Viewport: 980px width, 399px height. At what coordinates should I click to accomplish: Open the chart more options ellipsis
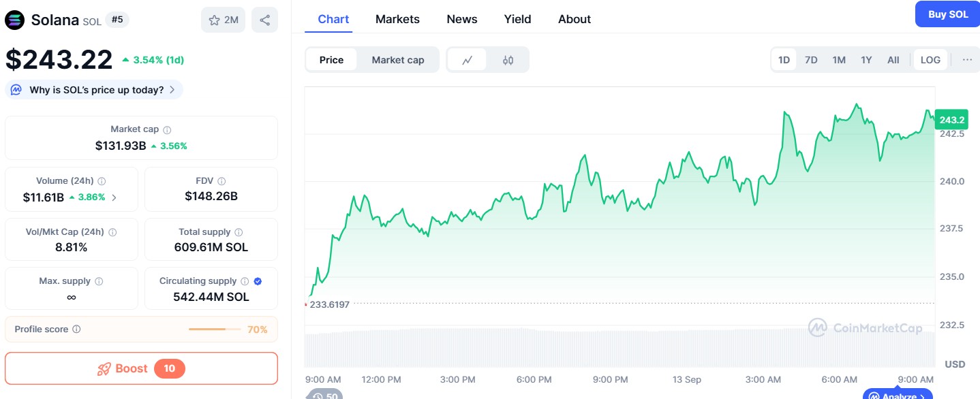pyautogui.click(x=967, y=60)
